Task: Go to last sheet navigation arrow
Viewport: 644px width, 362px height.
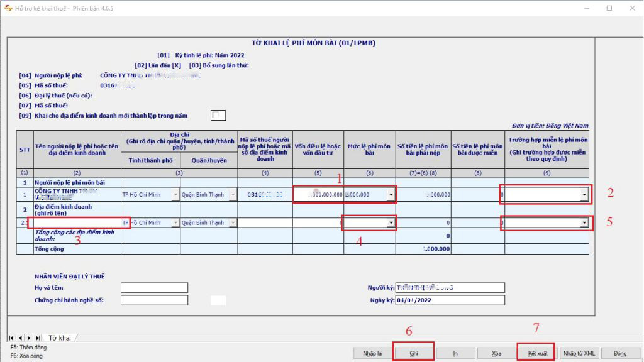Action: point(38,338)
